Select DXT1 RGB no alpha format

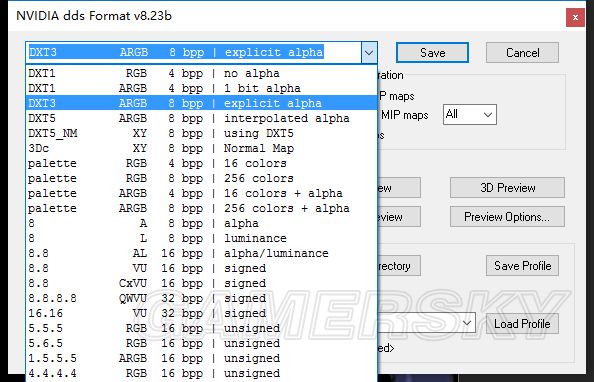click(202, 73)
